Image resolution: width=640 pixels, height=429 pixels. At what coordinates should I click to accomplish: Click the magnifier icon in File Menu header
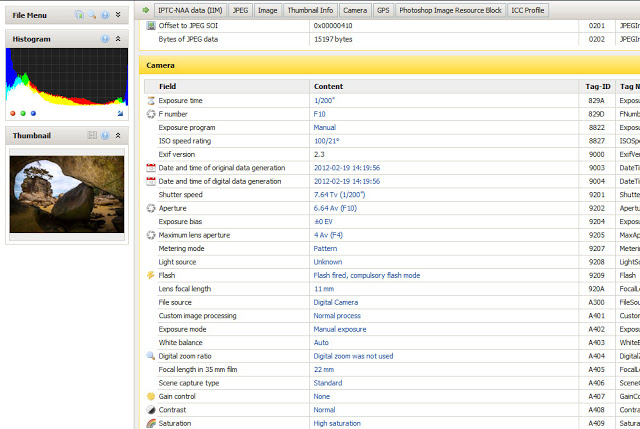pyautogui.click(x=92, y=15)
